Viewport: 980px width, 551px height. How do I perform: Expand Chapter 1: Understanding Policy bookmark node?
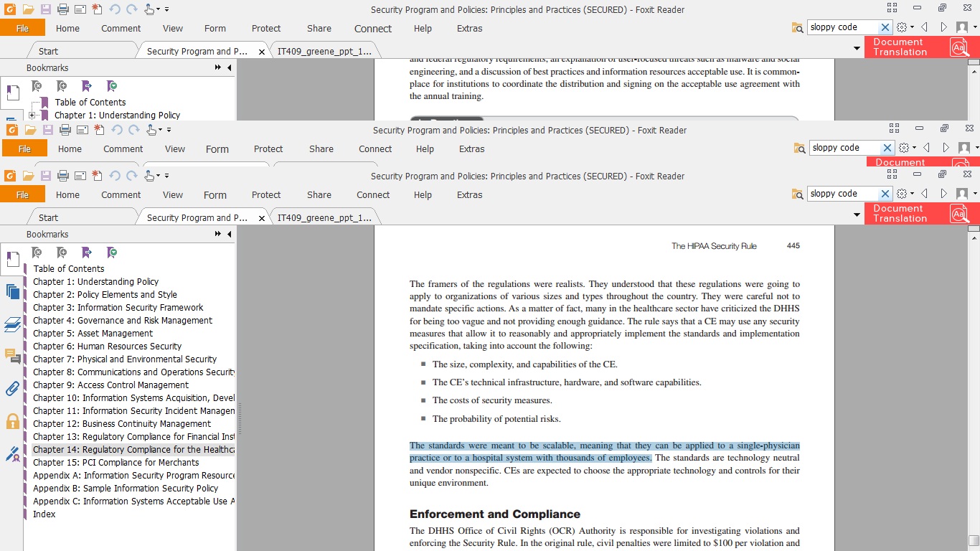tap(32, 116)
